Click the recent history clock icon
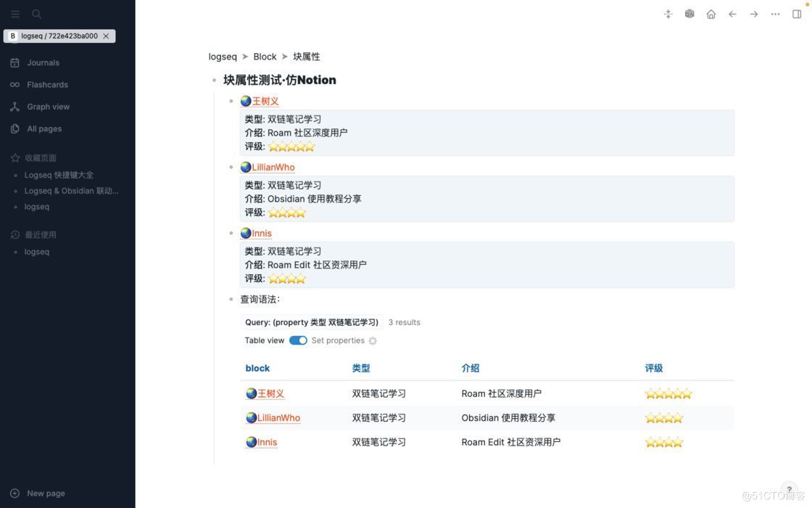Image resolution: width=812 pixels, height=508 pixels. [15, 235]
